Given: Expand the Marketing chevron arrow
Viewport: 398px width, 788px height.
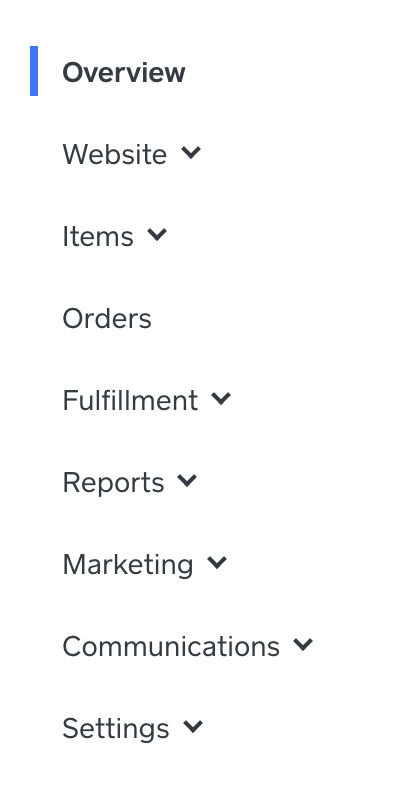Looking at the screenshot, I should pyautogui.click(x=217, y=562).
